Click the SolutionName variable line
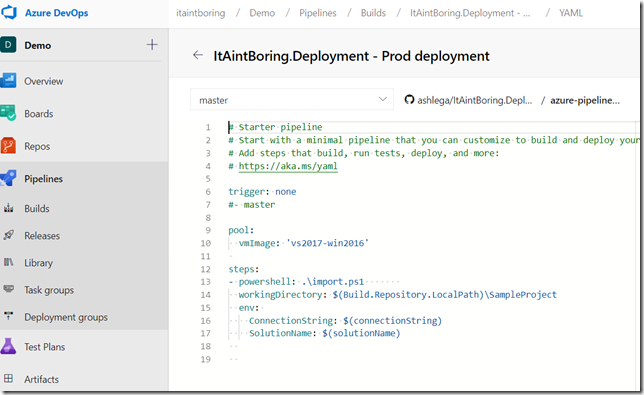The image size is (644, 395). [324, 333]
